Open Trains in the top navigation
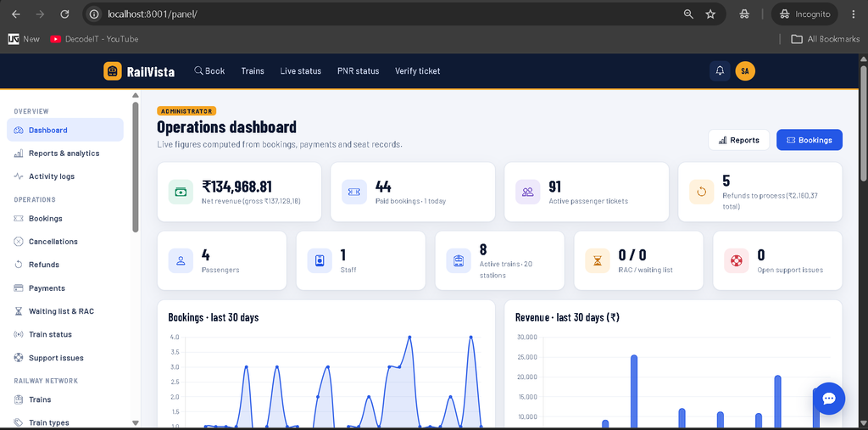868x430 pixels. [253, 71]
